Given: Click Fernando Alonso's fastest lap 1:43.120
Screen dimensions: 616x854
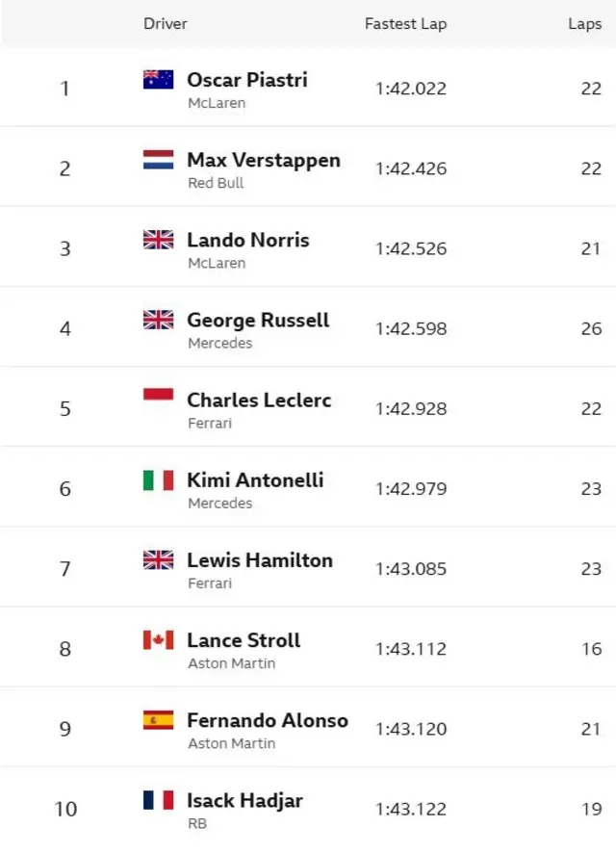Looking at the screenshot, I should pos(411,729).
